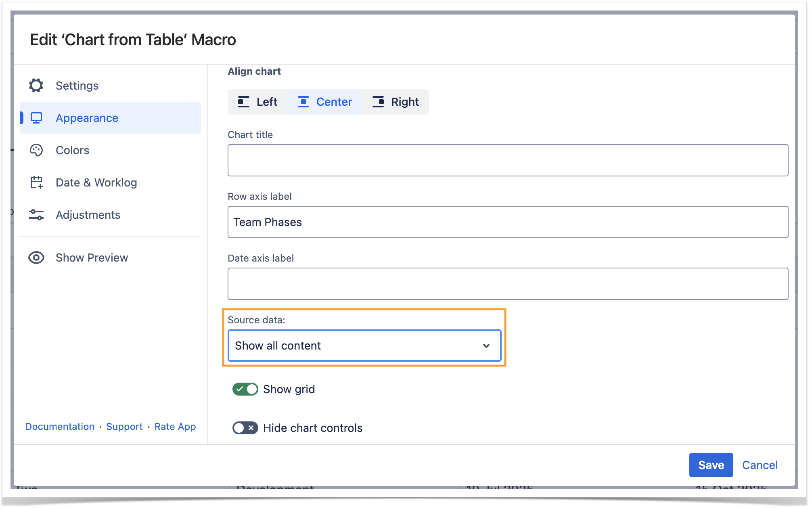Click the Colors palette icon
812x509 pixels.
(36, 150)
